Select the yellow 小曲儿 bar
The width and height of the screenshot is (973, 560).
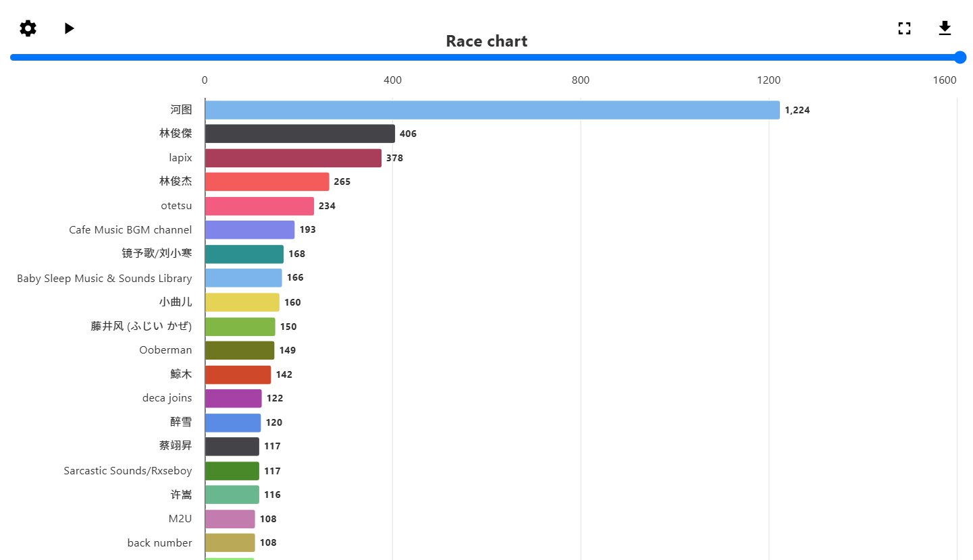click(x=242, y=302)
